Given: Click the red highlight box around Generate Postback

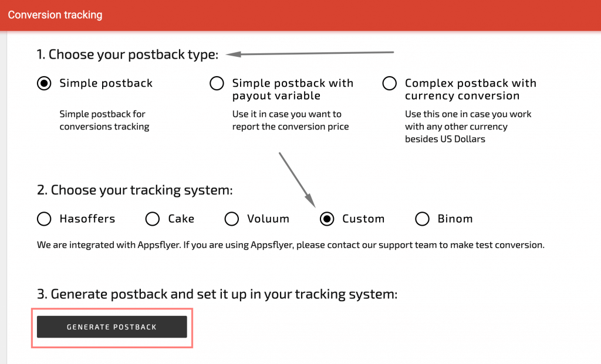Looking at the screenshot, I should (x=112, y=328).
